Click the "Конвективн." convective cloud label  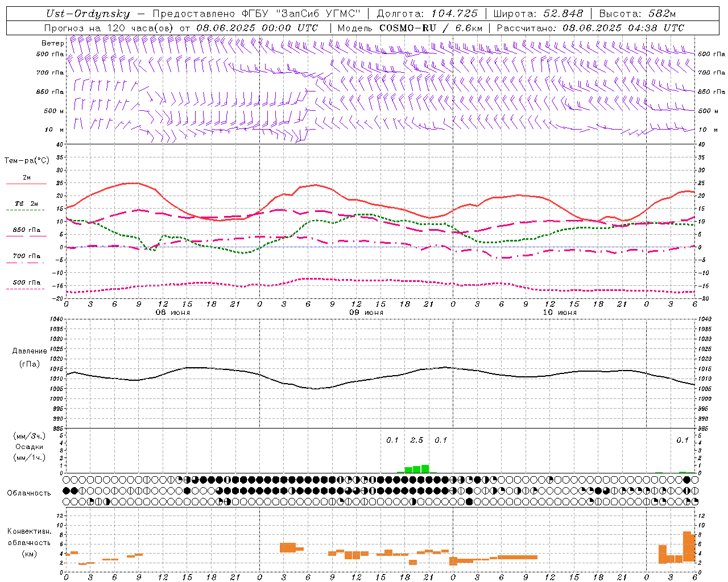click(29, 531)
